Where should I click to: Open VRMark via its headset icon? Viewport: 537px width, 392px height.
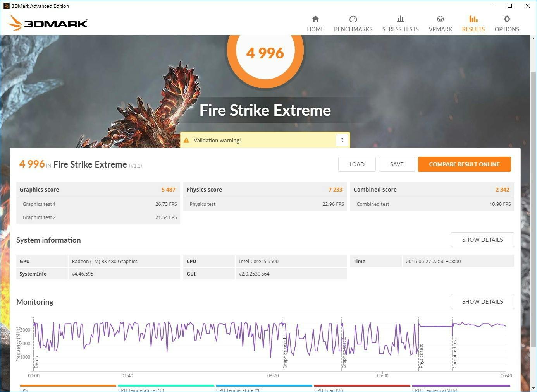point(440,19)
